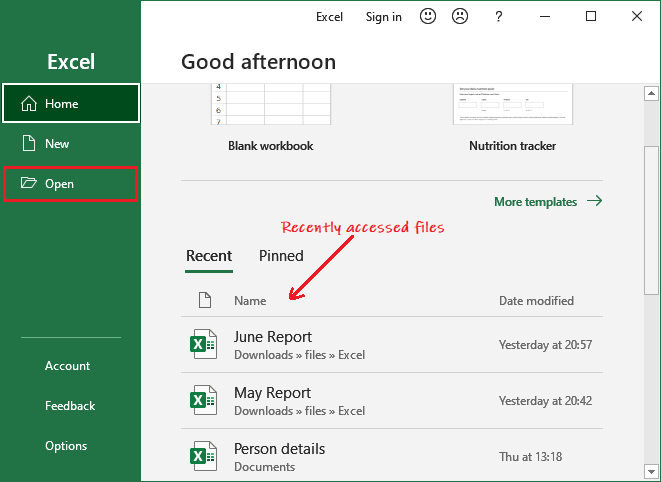Viewport: 661px width, 482px height.
Task: Click the scrollbar up arrow
Action: (x=651, y=93)
